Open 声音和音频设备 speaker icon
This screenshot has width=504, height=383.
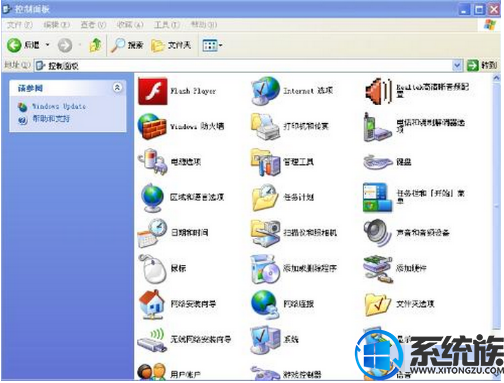coord(377,233)
